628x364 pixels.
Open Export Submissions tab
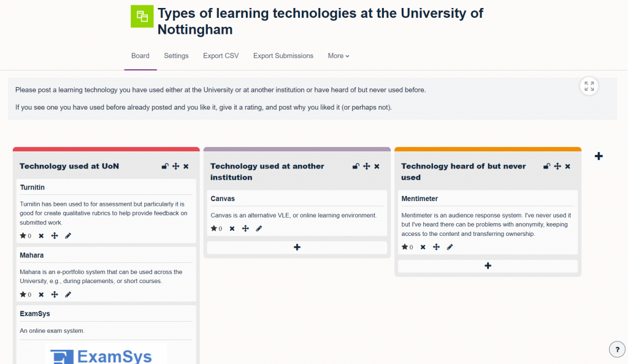tap(283, 56)
